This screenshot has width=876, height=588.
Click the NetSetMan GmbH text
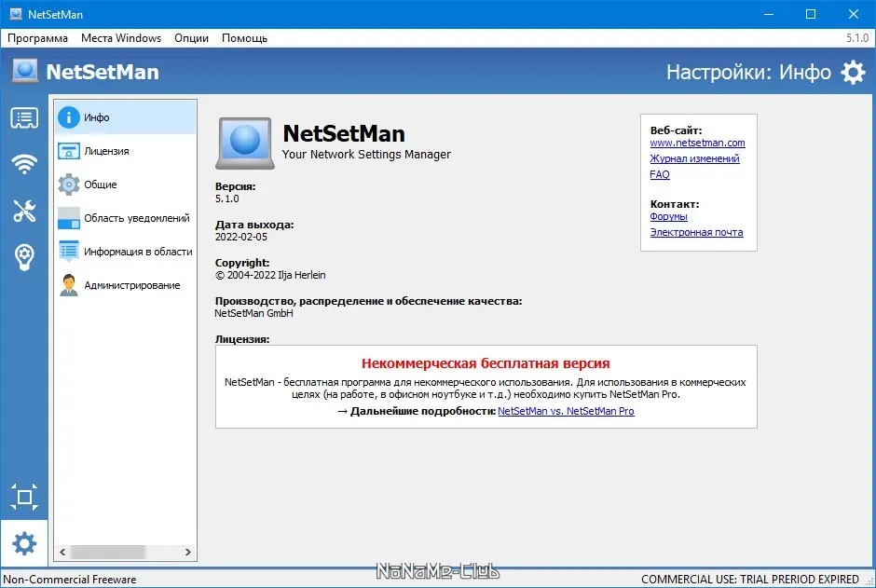pyautogui.click(x=253, y=313)
